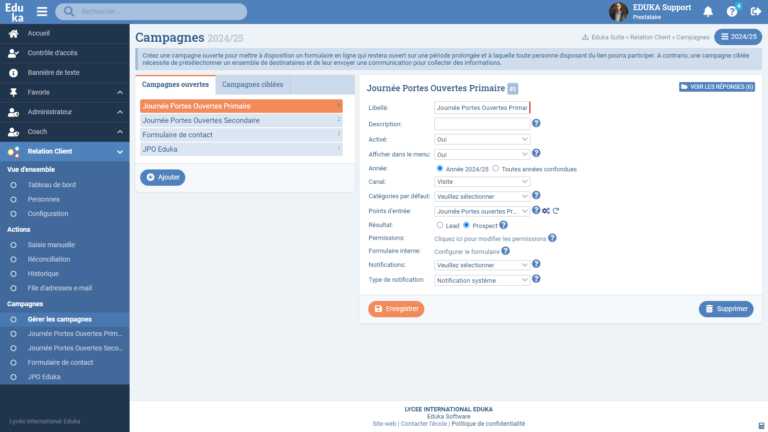
Task: Select Toutes années confondues radio option
Action: coord(496,169)
